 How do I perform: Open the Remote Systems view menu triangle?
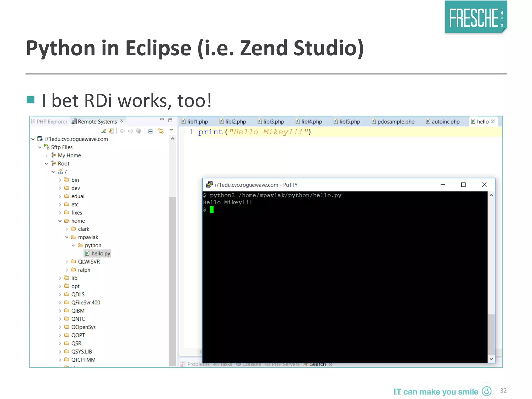pyautogui.click(x=171, y=130)
